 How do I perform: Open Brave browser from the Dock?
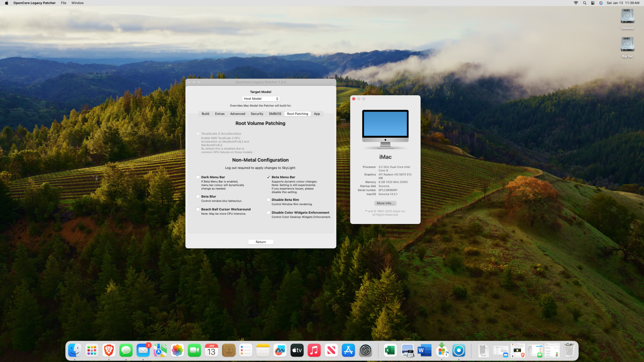click(x=109, y=350)
